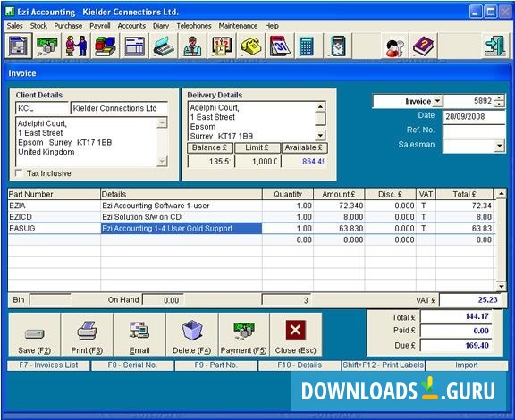Open the Salesman dropdown arrow
Viewport: 515px width, 420px height.
[500, 146]
